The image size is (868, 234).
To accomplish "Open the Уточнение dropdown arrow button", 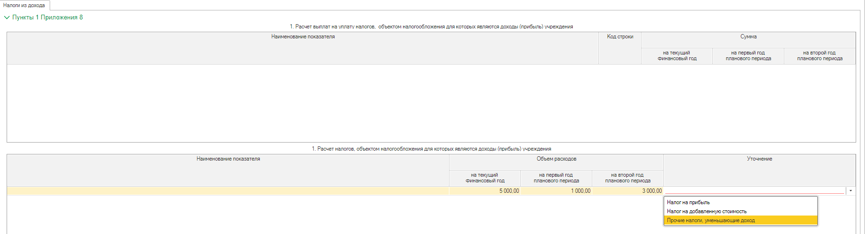I will coord(850,191).
